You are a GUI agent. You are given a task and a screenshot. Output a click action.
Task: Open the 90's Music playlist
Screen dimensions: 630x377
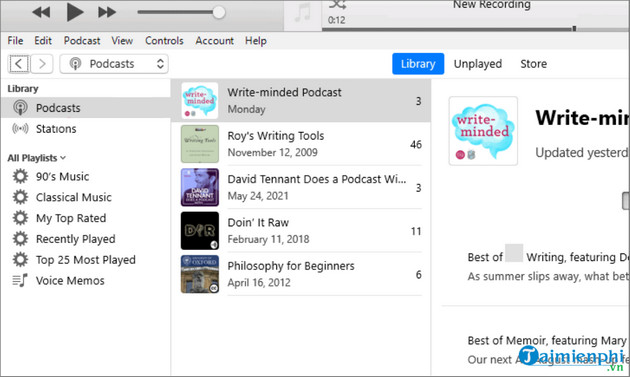coord(62,176)
